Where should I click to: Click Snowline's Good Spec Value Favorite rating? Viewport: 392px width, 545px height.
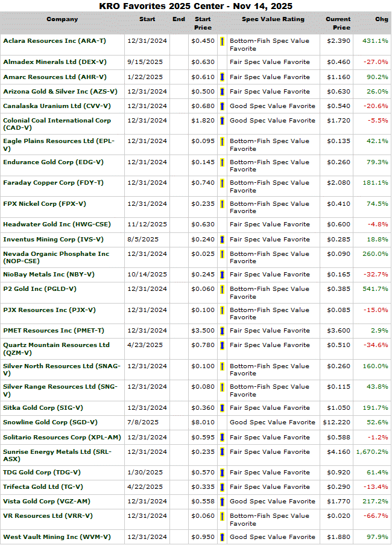[273, 422]
